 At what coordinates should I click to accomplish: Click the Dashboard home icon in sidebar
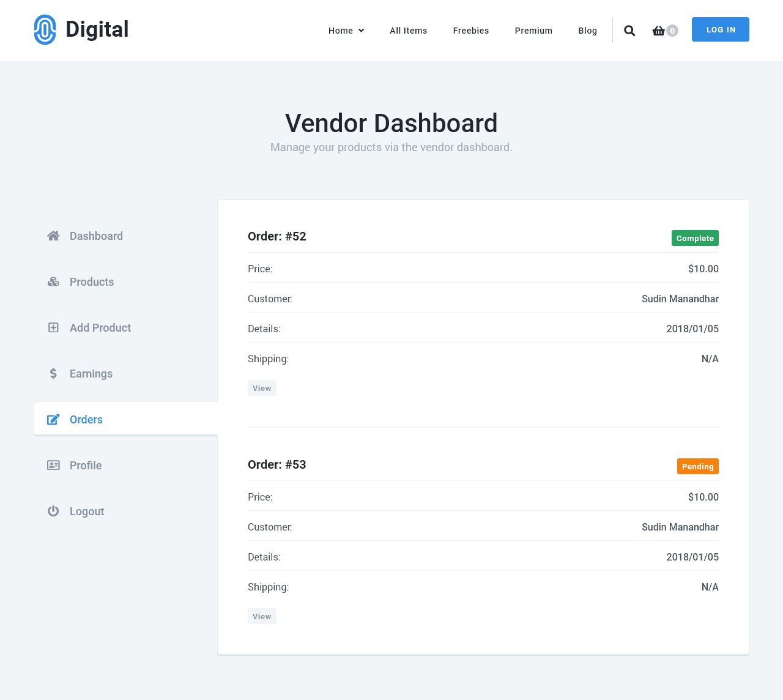point(53,236)
